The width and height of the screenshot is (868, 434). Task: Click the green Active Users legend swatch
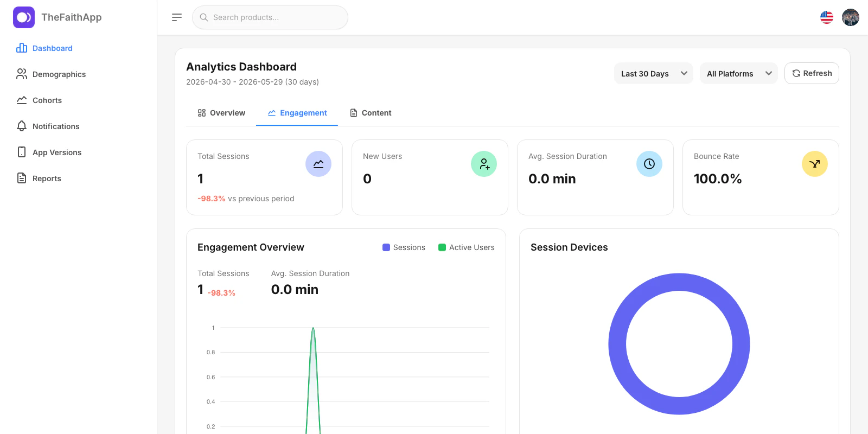tap(442, 247)
